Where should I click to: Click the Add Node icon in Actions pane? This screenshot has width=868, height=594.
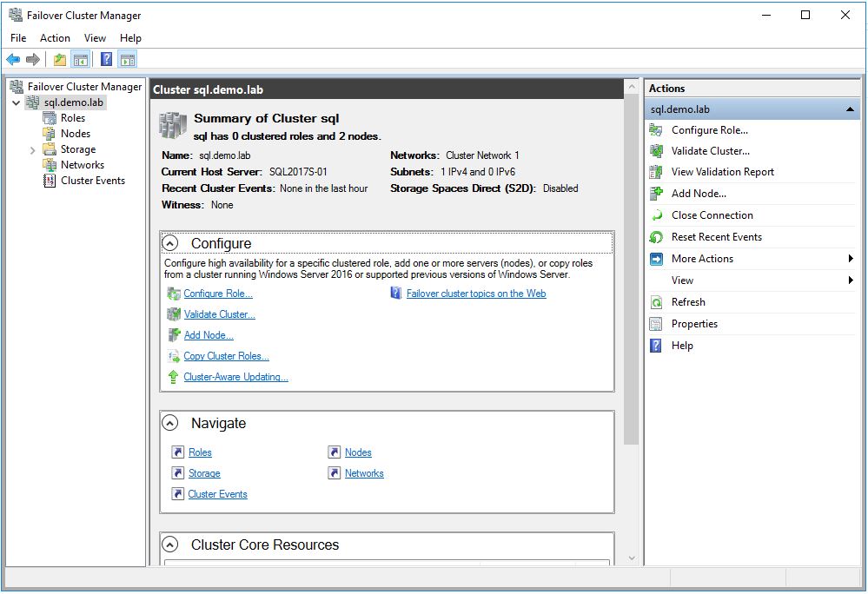656,194
